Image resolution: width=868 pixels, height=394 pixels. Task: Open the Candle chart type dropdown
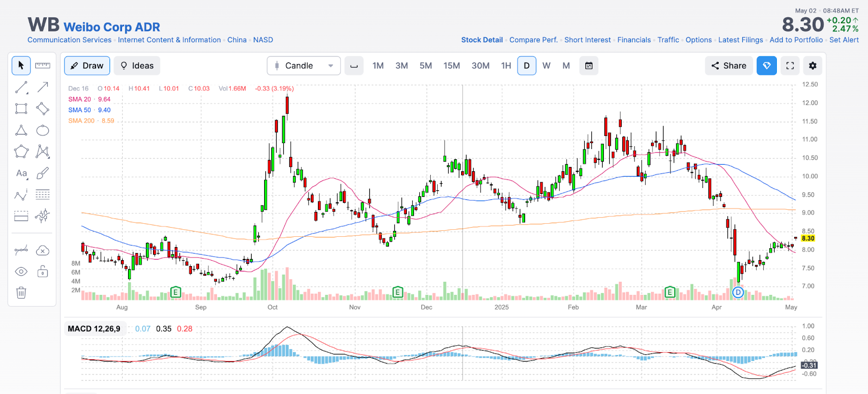[x=304, y=66]
